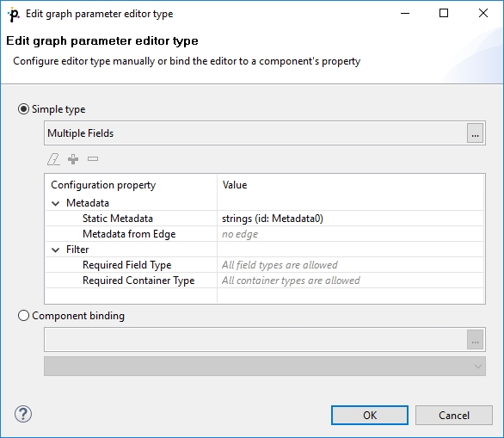Select the Component binding radio button
This screenshot has height=438, width=504.
click(x=23, y=316)
